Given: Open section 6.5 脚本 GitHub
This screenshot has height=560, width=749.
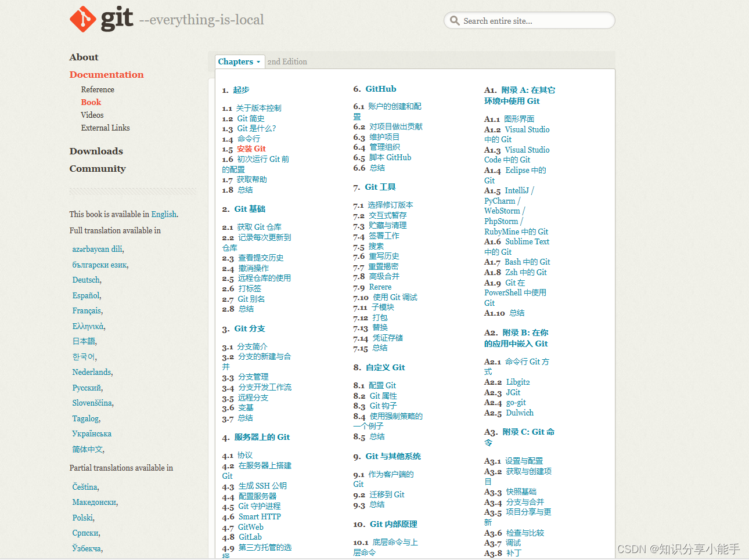Looking at the screenshot, I should point(390,157).
